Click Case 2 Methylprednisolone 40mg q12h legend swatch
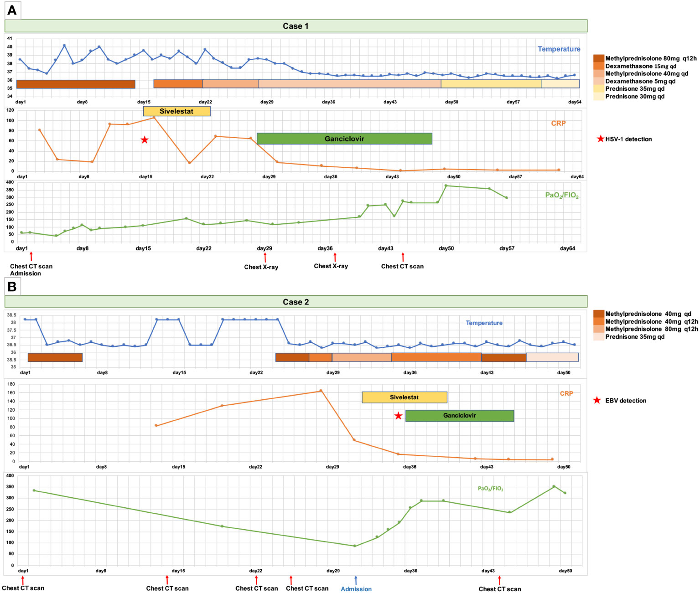 tap(599, 321)
